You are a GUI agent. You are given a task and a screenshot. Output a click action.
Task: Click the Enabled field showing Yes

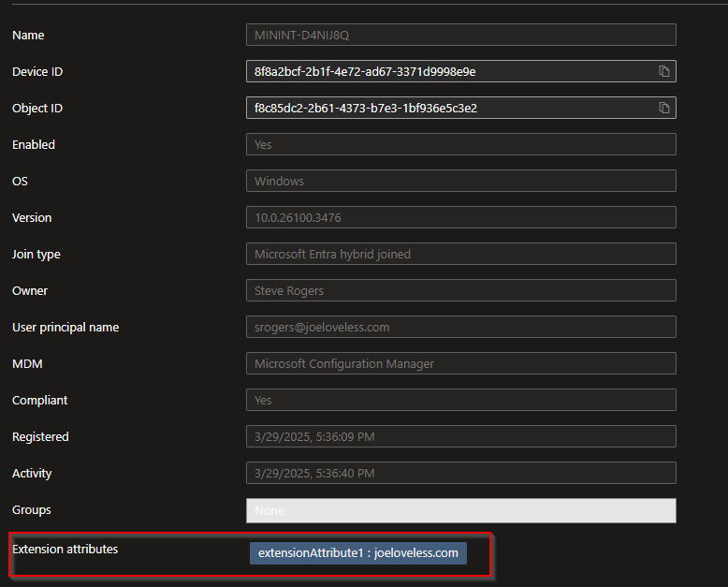pos(460,144)
